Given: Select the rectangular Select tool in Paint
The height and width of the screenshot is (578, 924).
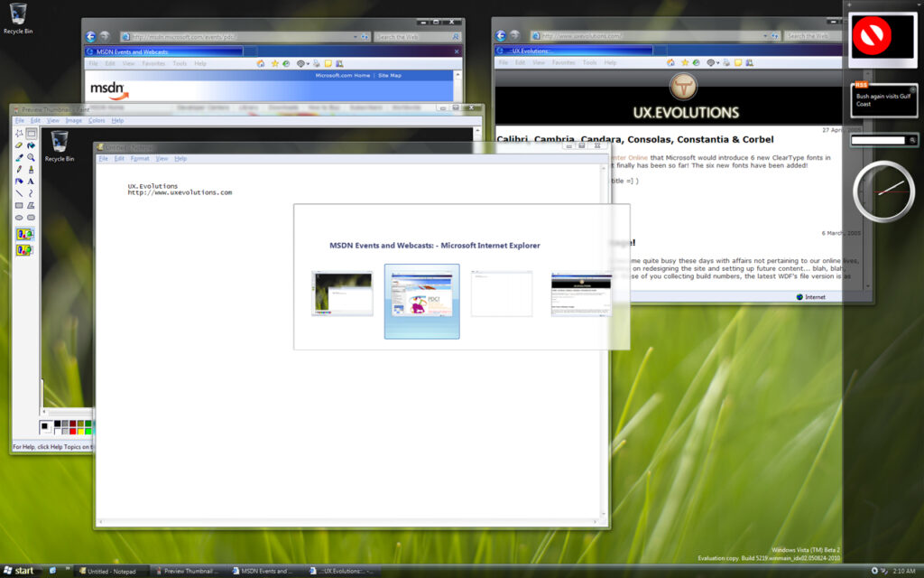Looking at the screenshot, I should [x=32, y=134].
